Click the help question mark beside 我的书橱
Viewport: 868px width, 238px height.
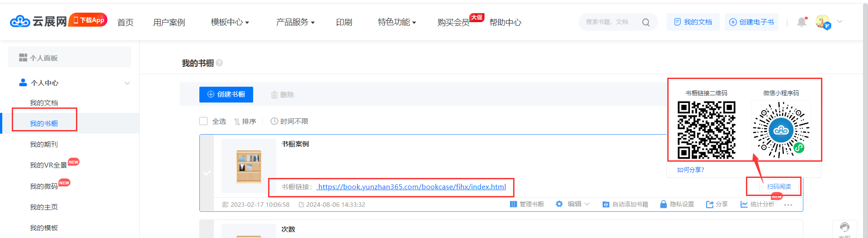click(219, 63)
